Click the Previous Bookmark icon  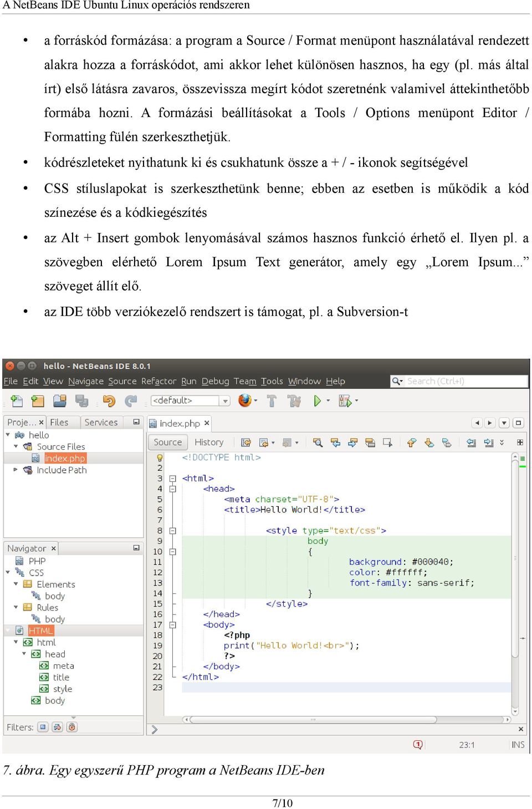coord(411,442)
